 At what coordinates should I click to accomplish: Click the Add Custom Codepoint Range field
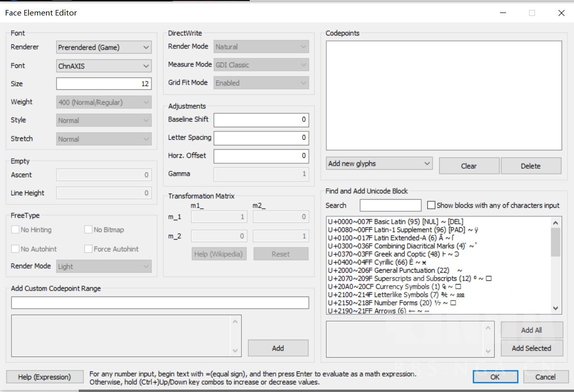click(160, 303)
